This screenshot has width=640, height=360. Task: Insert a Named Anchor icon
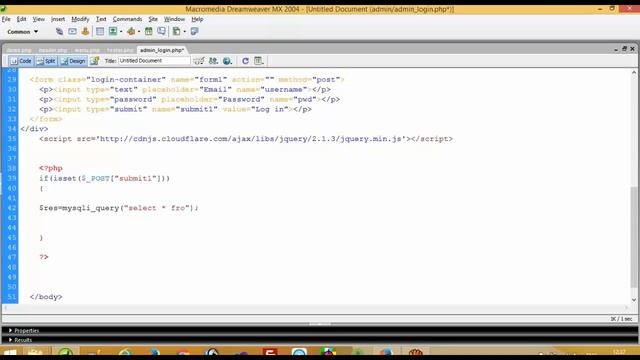pyautogui.click(x=85, y=31)
